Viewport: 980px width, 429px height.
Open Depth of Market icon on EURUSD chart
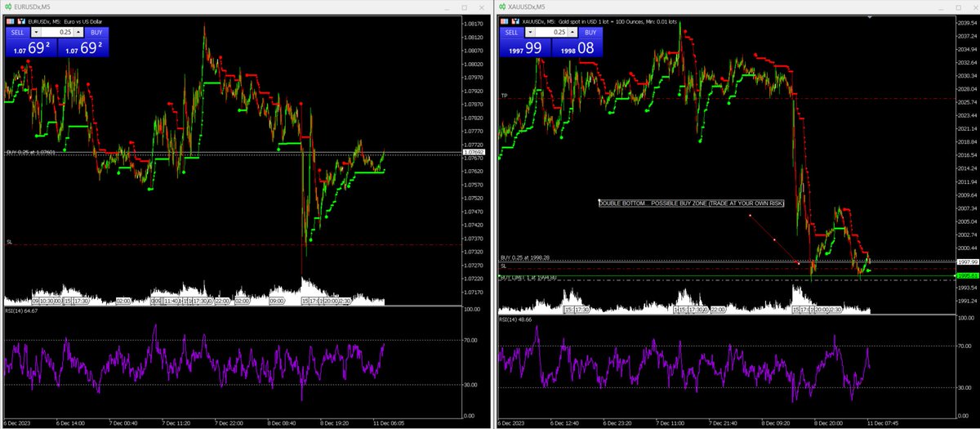pos(20,21)
